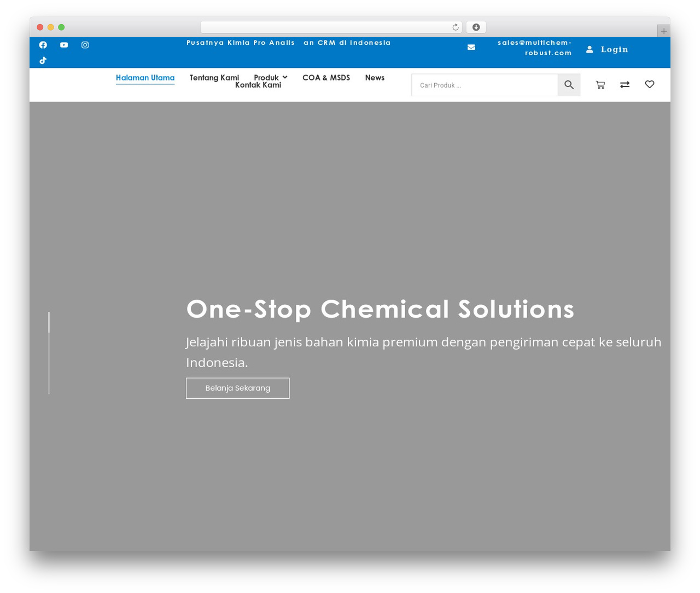Viewport: 700px width, 593px height.
Task: Open the wishlist heart icon
Action: [x=650, y=84]
